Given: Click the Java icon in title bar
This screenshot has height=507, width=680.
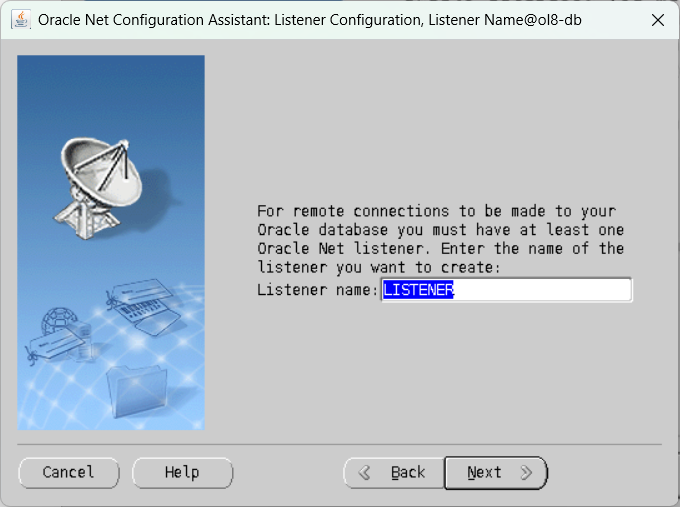Looking at the screenshot, I should pyautogui.click(x=20, y=20).
